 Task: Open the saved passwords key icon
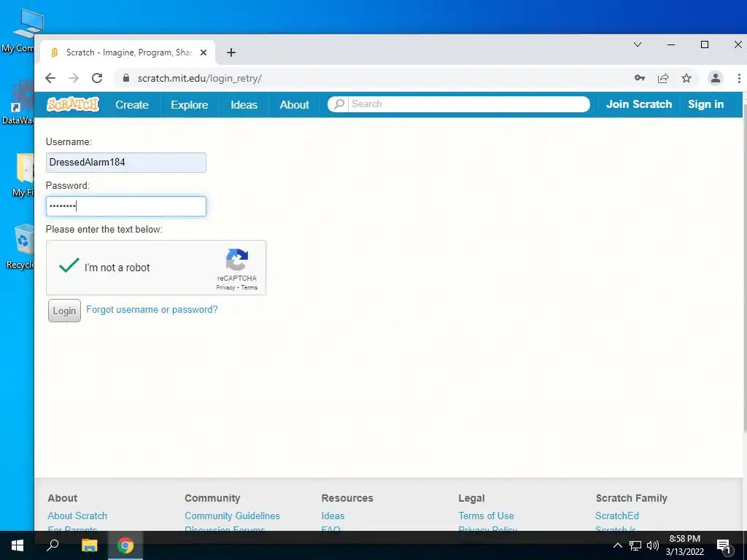639,78
